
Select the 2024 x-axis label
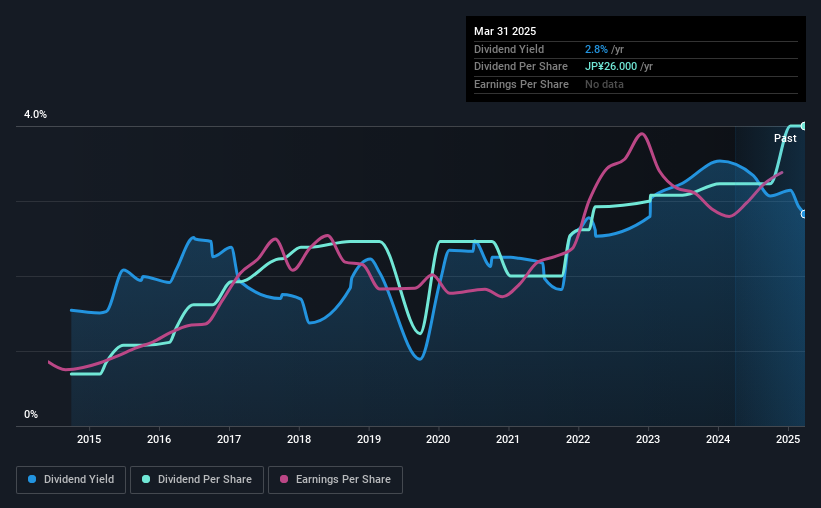pos(718,439)
